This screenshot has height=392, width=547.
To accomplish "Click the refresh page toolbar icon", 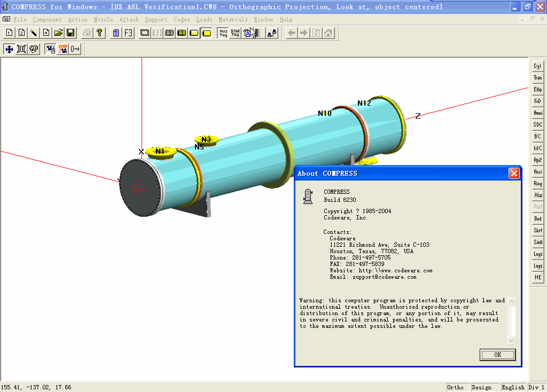I will tap(316, 33).
